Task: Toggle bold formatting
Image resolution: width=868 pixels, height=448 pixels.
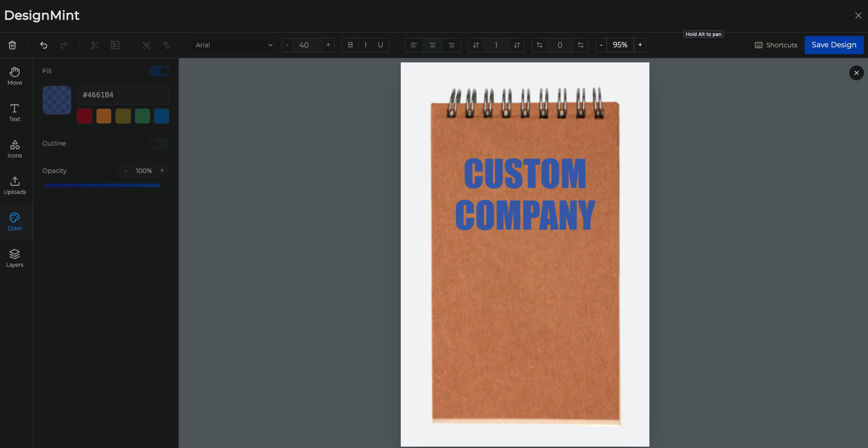Action: (350, 45)
